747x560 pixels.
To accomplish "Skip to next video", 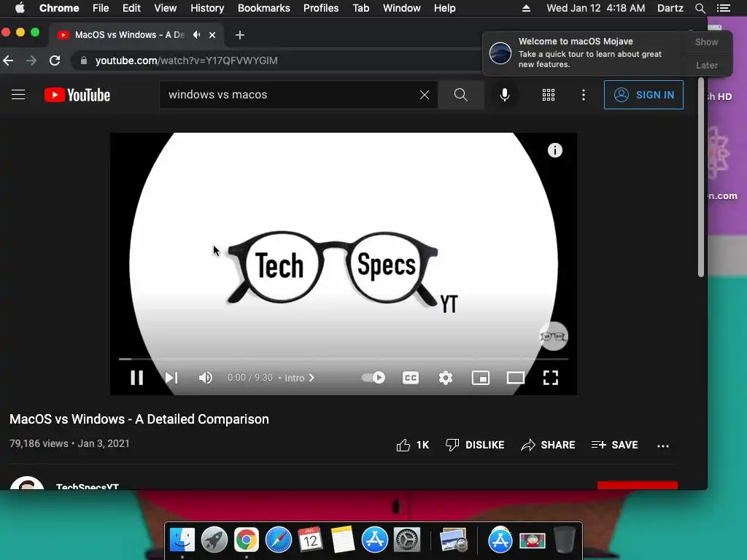I will [x=171, y=378].
